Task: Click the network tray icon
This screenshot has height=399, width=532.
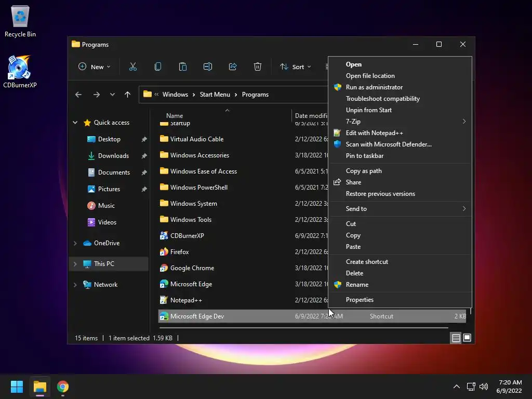Action: click(471, 387)
